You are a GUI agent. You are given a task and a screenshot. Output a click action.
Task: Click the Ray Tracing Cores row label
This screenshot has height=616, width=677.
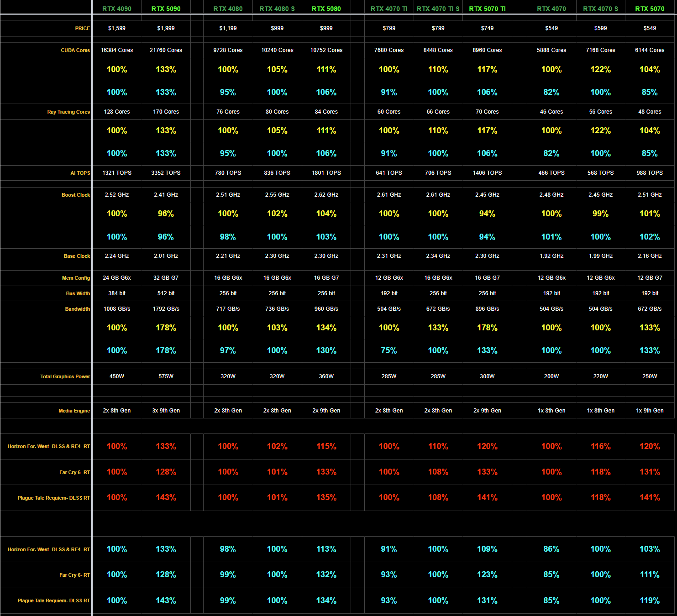click(x=68, y=112)
